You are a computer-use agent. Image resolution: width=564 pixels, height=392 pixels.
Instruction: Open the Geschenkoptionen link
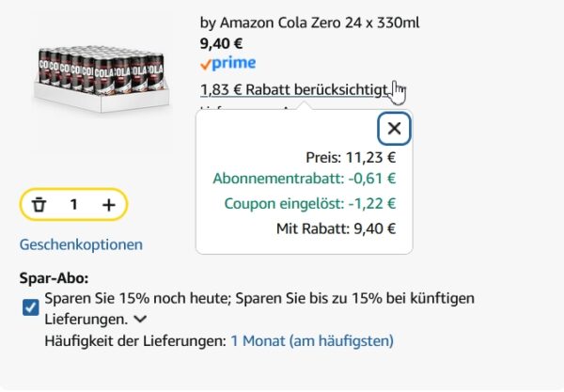[81, 244]
